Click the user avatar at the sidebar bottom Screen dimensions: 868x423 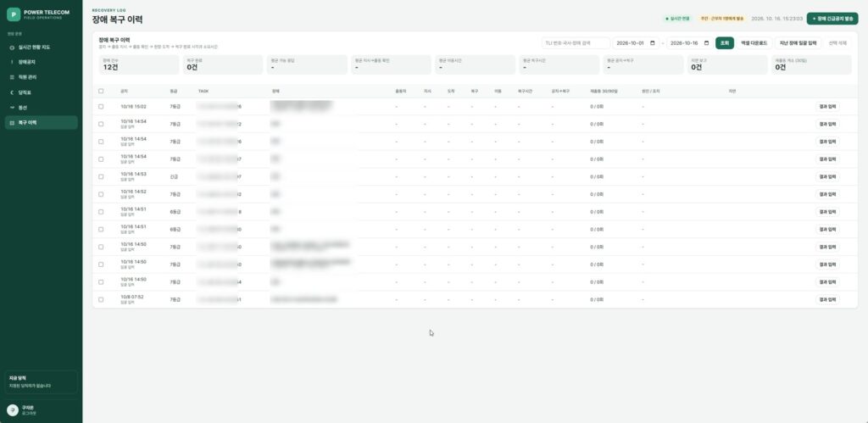click(x=12, y=409)
